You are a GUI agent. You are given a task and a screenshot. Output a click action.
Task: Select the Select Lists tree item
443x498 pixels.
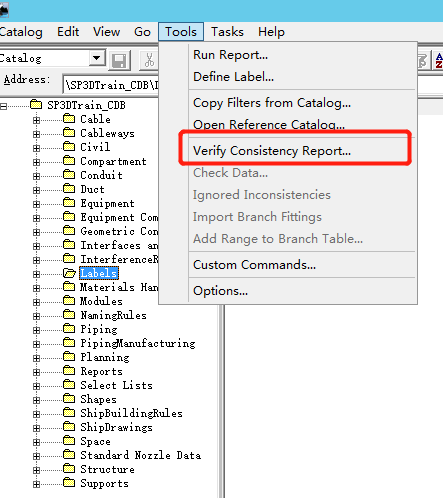pyautogui.click(x=116, y=385)
